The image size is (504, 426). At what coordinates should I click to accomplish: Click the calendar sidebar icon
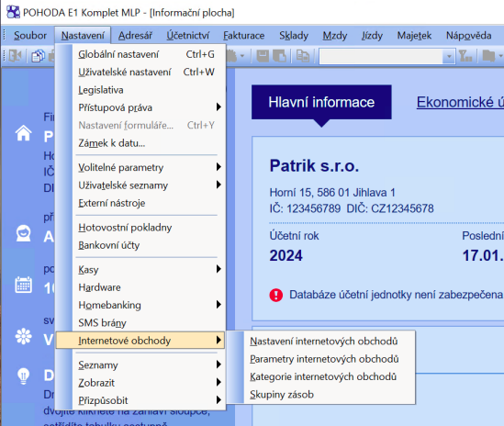point(24,285)
